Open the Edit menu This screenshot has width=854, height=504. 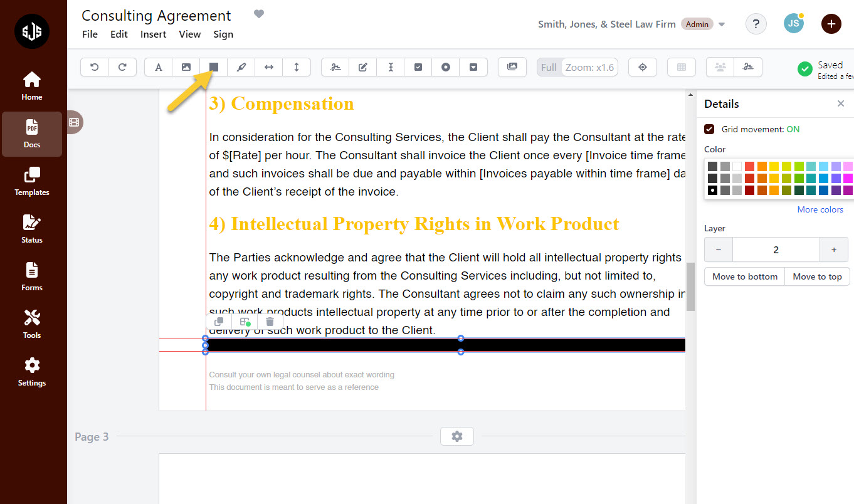click(x=119, y=34)
